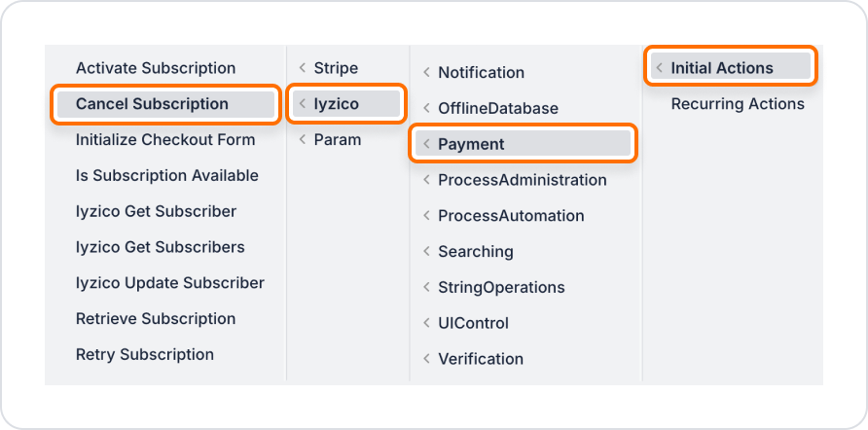868x430 pixels.
Task: Open the StringOperations category
Action: point(524,287)
